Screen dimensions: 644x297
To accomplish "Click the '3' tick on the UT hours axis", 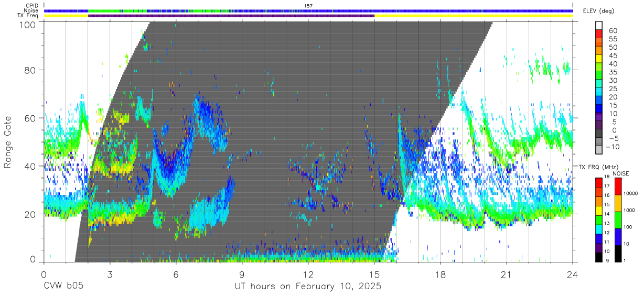I will 110,275.
